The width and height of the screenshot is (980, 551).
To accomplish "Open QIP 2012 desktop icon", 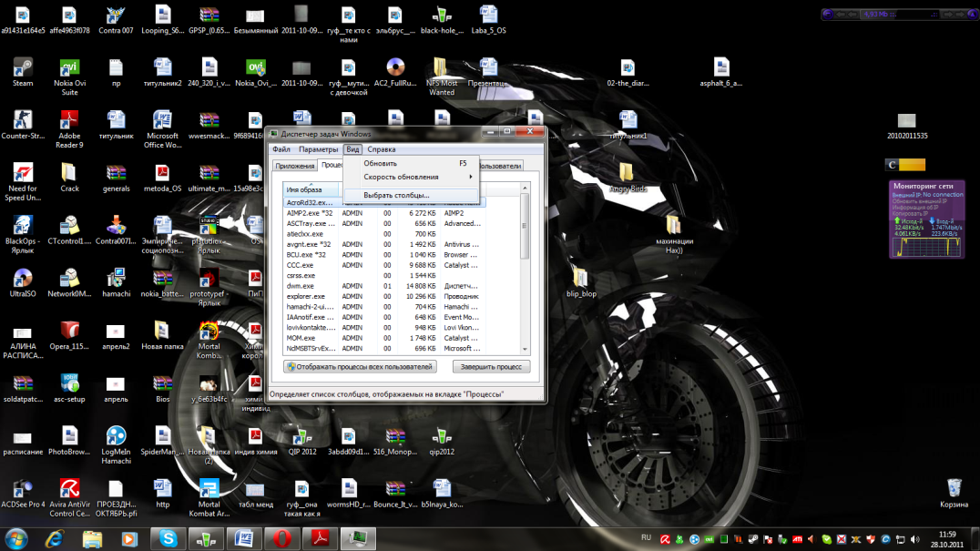I will [x=302, y=441].
